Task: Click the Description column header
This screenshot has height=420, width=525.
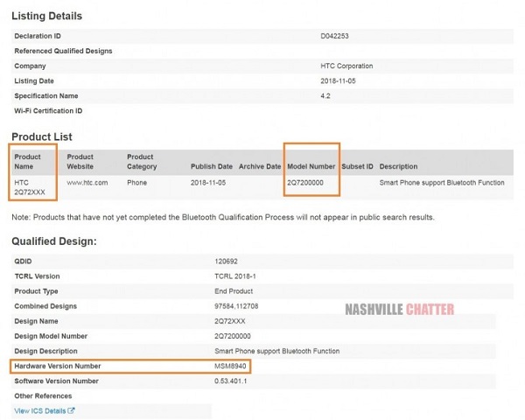Action: (398, 166)
